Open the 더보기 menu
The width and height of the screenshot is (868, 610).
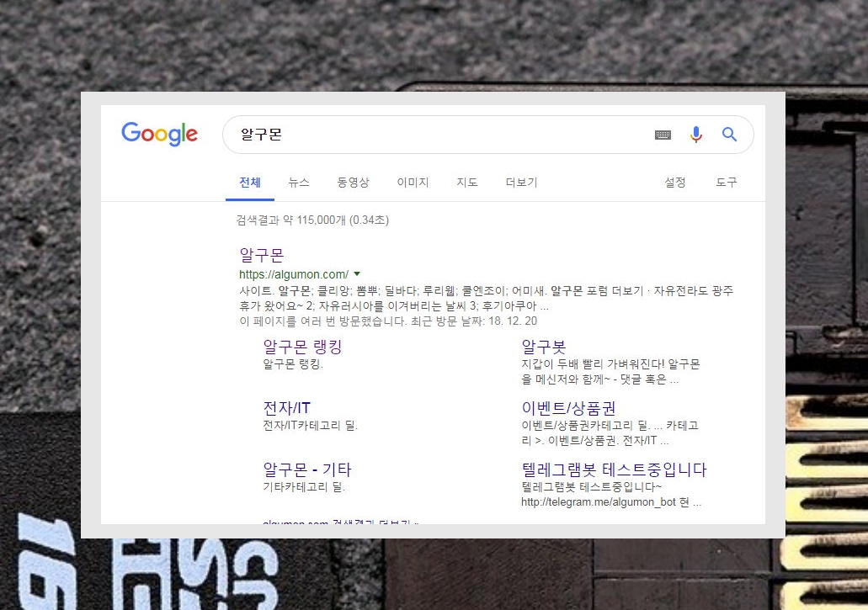pos(521,183)
